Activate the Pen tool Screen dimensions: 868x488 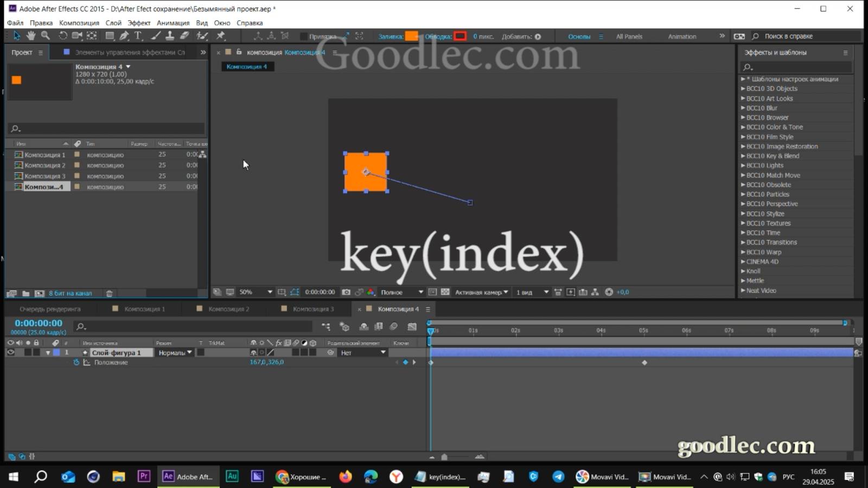(x=124, y=35)
